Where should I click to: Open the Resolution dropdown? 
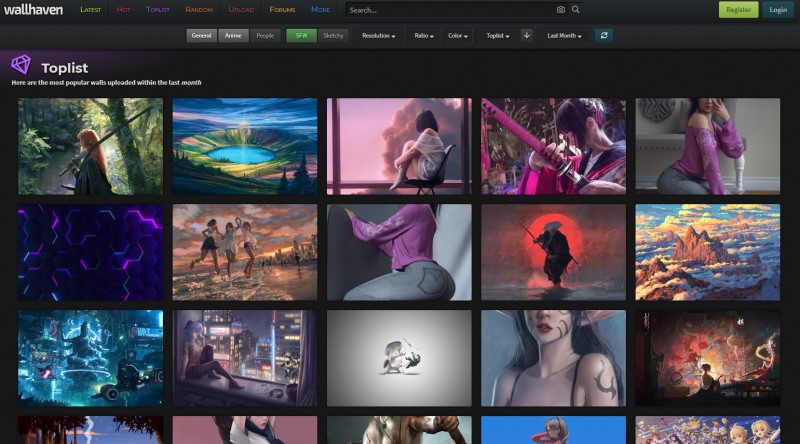[378, 35]
